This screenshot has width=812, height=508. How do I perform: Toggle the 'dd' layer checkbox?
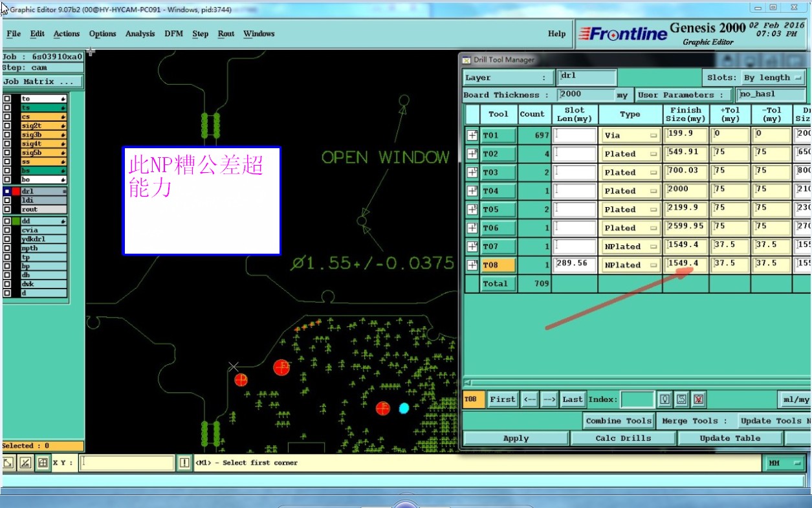7,221
